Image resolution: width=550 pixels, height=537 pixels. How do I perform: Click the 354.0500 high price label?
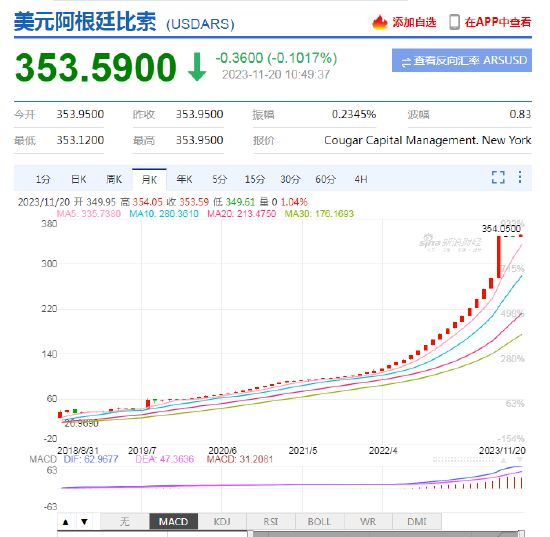pyautogui.click(x=501, y=229)
